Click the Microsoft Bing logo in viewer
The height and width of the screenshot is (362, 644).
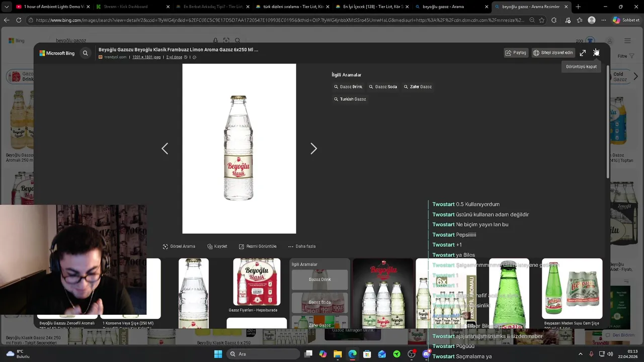(57, 53)
